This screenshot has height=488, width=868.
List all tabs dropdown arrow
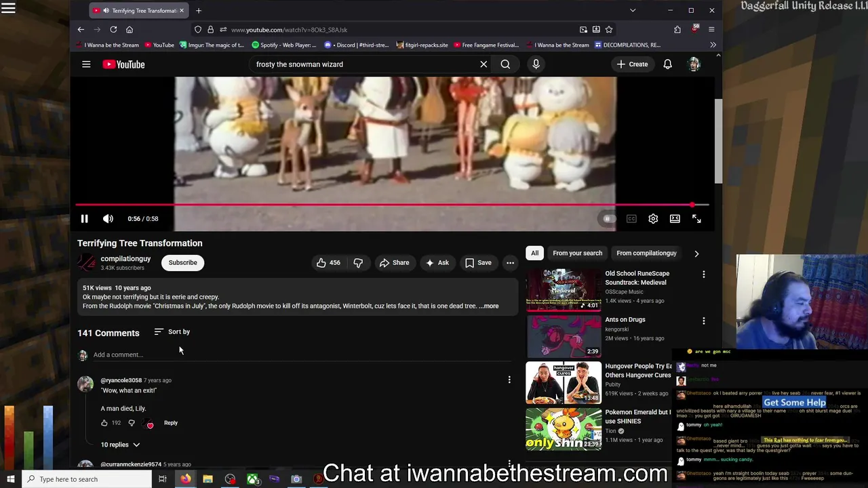click(x=633, y=11)
